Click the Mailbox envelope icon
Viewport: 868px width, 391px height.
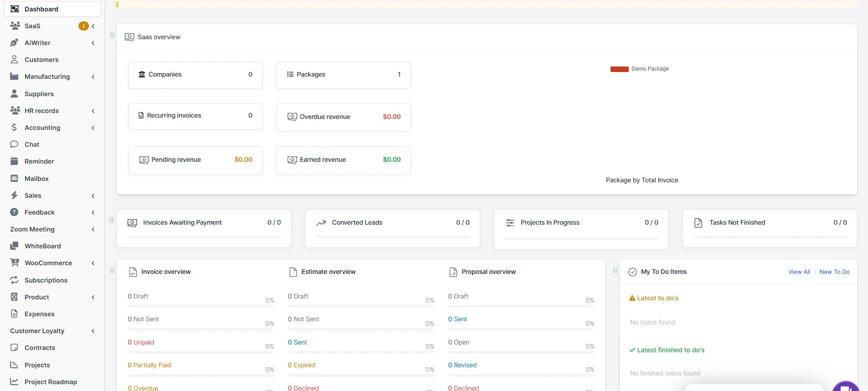(x=14, y=179)
